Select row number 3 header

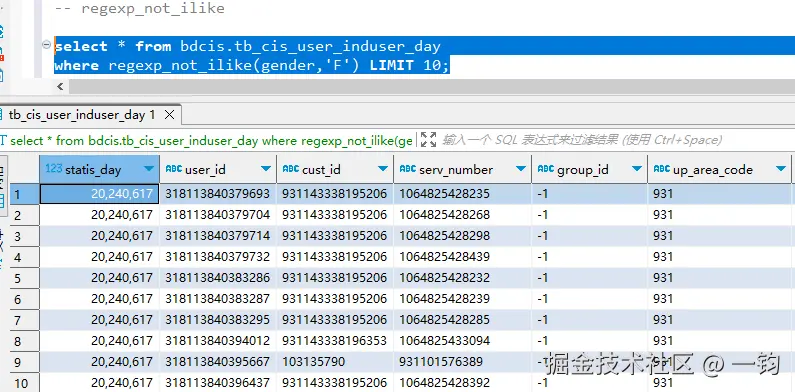24,236
